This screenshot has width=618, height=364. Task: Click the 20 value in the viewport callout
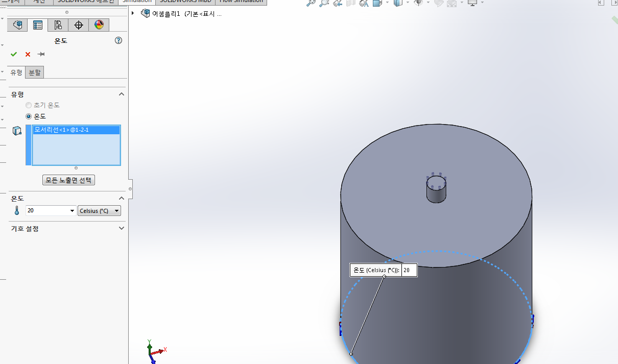point(409,270)
